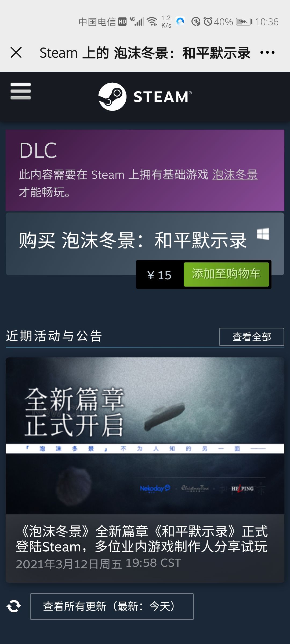Screen dimensions: 290x644
Task: Click the 购买 泡沫冬景：和平默示录 heading
Action: [x=133, y=240]
